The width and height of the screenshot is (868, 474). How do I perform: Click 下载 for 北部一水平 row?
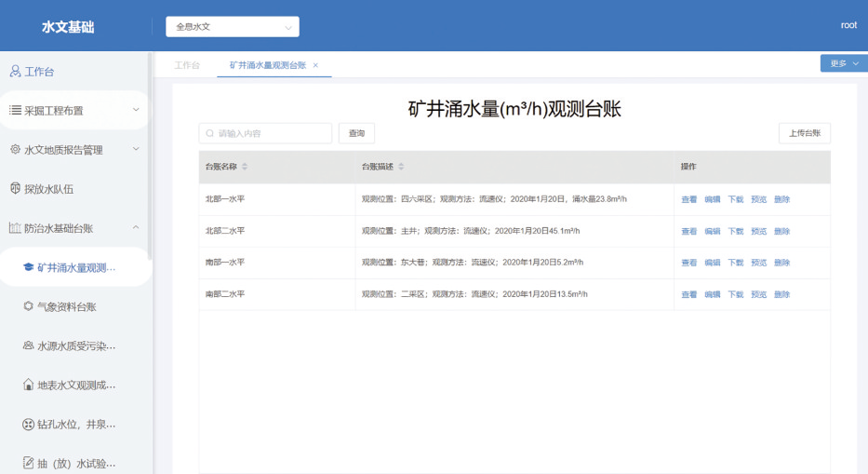click(736, 199)
